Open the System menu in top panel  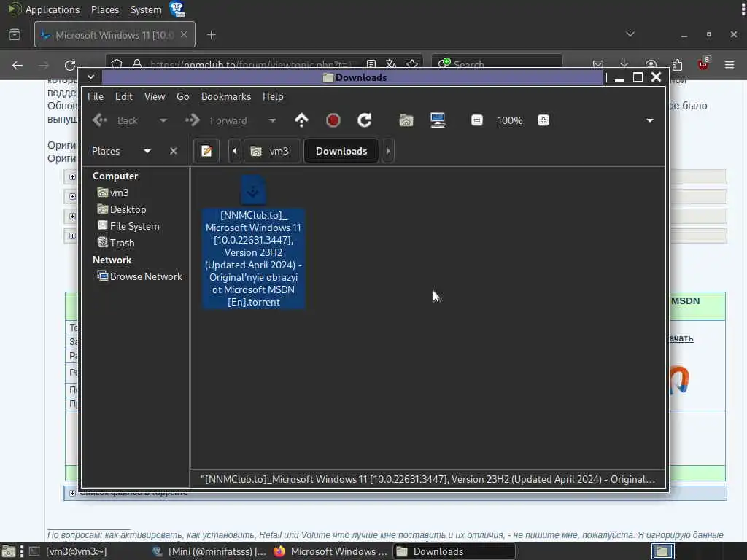point(146,9)
